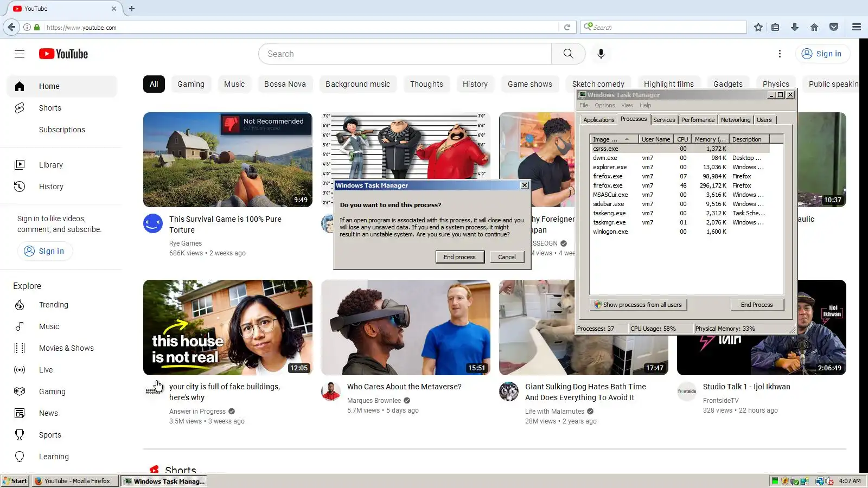Cancel the end process dialog

507,257
